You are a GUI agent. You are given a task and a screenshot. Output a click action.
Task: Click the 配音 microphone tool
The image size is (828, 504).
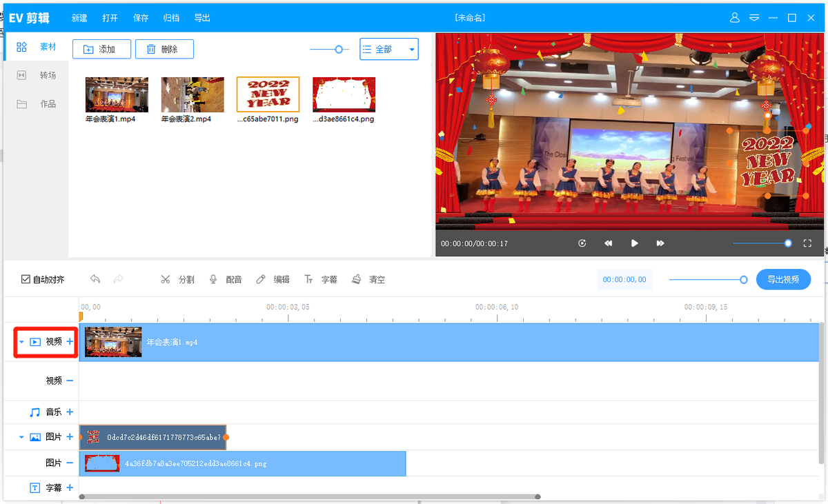pyautogui.click(x=225, y=279)
